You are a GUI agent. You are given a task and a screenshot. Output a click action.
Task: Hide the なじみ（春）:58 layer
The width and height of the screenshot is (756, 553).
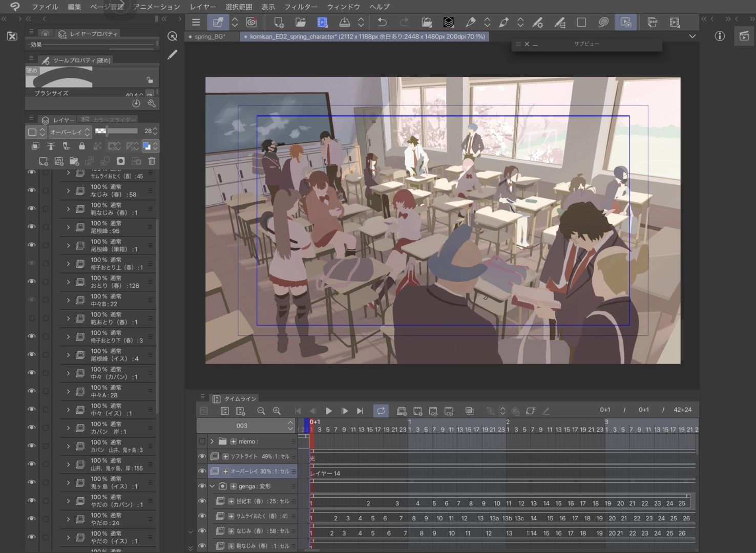[x=32, y=190]
